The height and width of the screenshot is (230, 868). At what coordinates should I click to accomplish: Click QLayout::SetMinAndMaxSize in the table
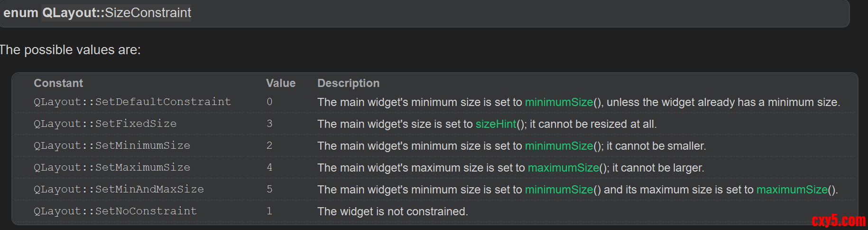(x=119, y=189)
